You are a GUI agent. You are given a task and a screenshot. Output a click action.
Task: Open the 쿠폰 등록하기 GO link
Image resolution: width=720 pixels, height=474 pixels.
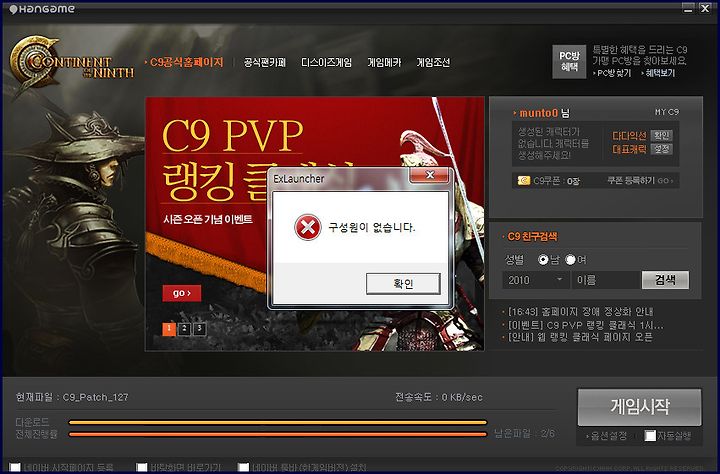coord(640,181)
